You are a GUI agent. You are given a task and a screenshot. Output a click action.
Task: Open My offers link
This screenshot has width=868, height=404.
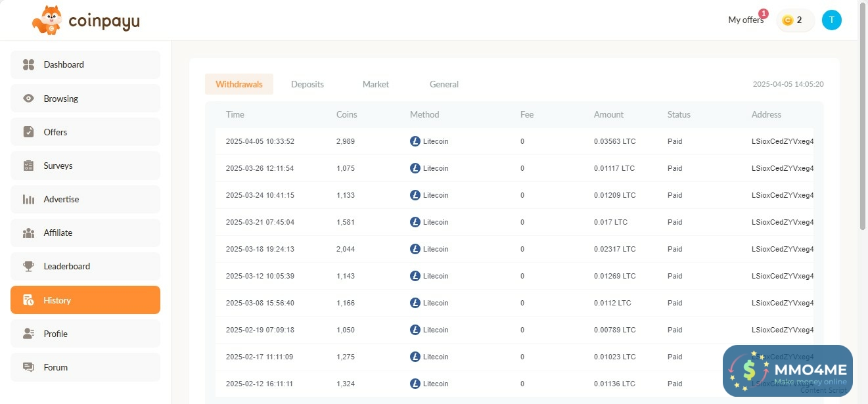[746, 20]
